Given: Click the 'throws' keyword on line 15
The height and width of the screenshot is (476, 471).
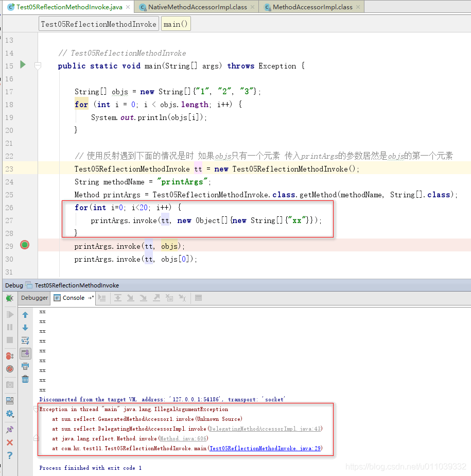Looking at the screenshot, I should [241, 66].
